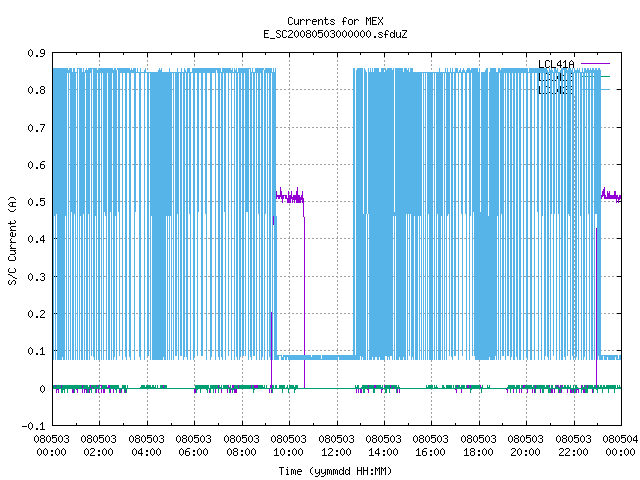Click the 'Currents for MEX' chart title
The height and width of the screenshot is (480, 640).
[x=335, y=21]
